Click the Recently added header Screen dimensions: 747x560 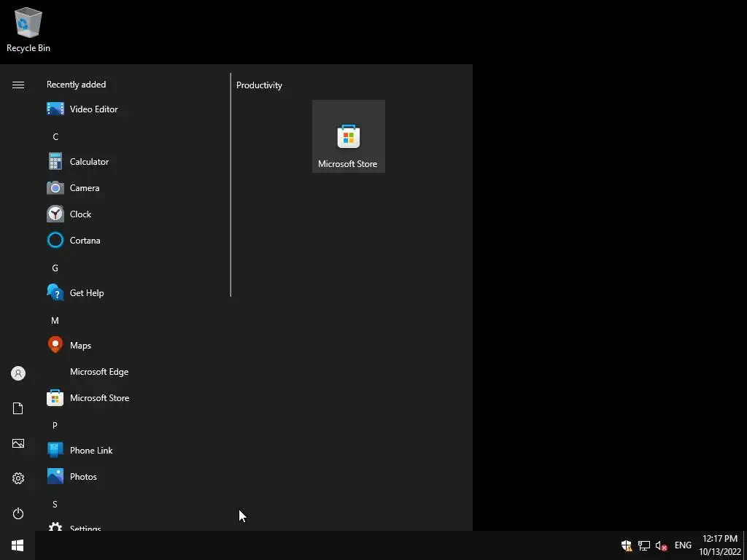[76, 85]
